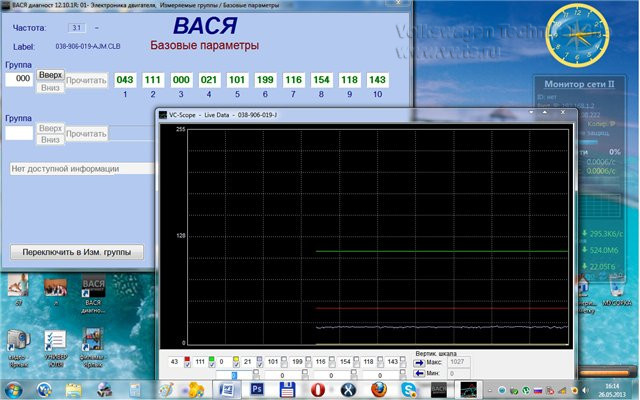Switch to ВАСЯ diagnostic taskbar button

pos(439,390)
